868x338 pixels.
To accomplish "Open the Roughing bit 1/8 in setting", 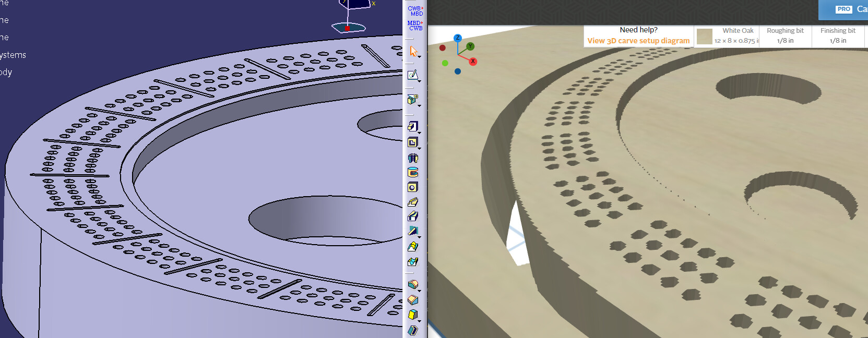I will pos(785,36).
